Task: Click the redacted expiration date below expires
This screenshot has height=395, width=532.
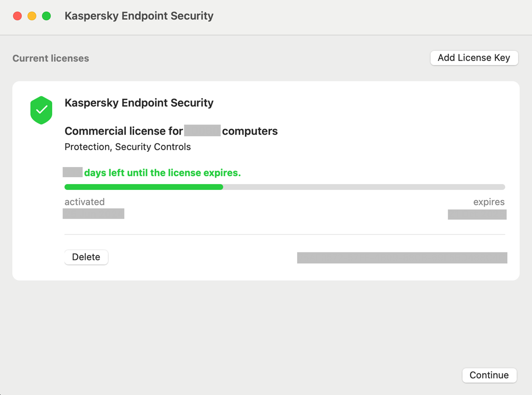Action: point(477,214)
